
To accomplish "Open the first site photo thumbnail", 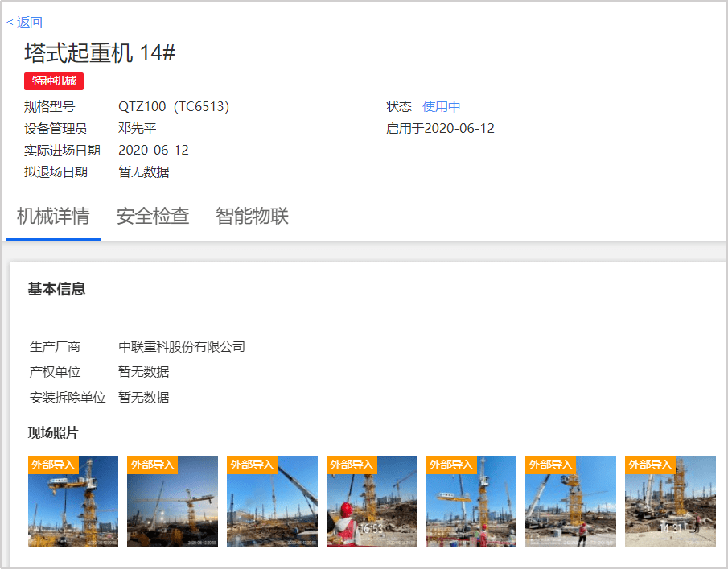I will click(73, 502).
